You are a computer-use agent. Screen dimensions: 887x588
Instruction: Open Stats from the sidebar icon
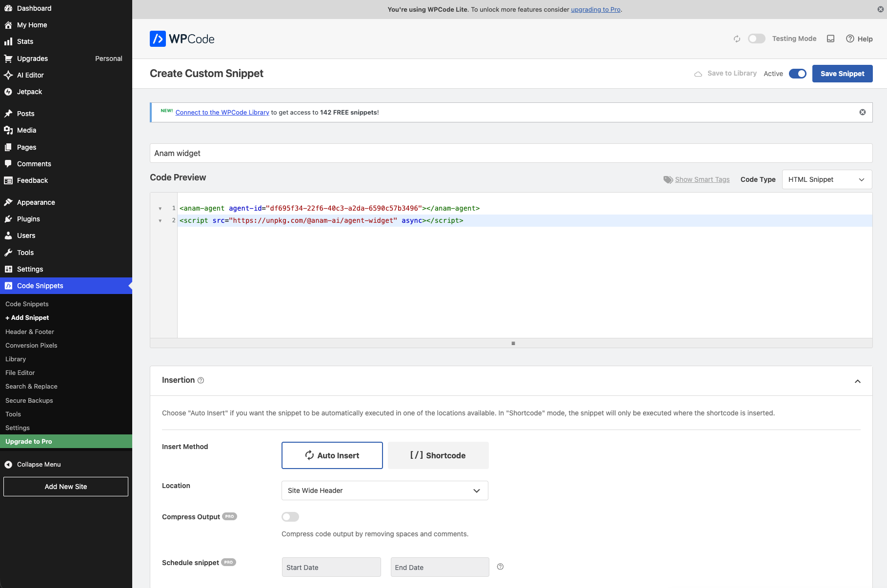click(x=8, y=41)
